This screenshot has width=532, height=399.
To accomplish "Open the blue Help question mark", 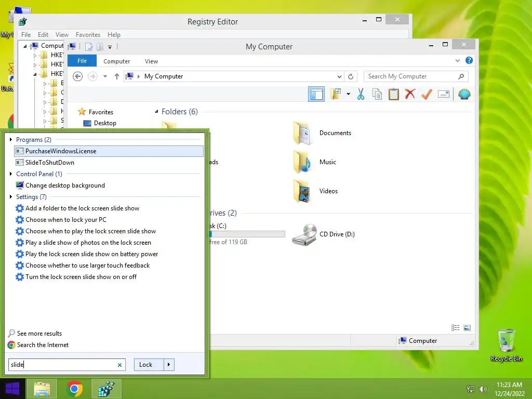I will pyautogui.click(x=469, y=60).
